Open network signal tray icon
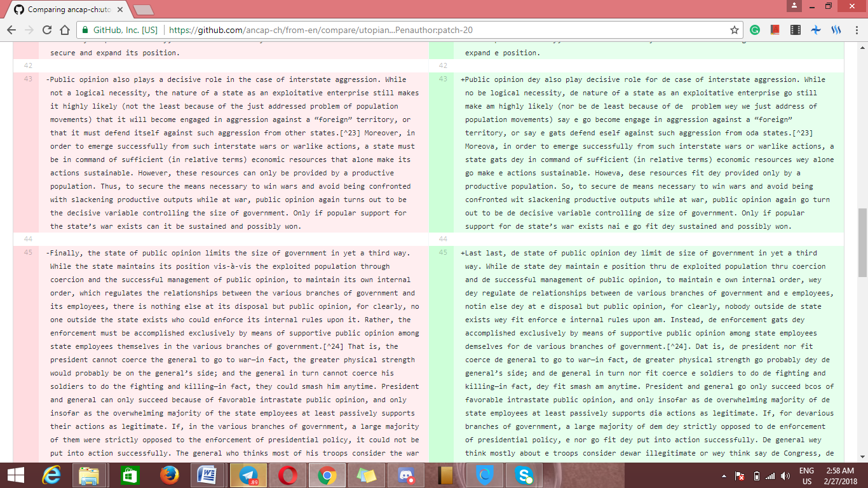This screenshot has width=868, height=488. (x=771, y=476)
